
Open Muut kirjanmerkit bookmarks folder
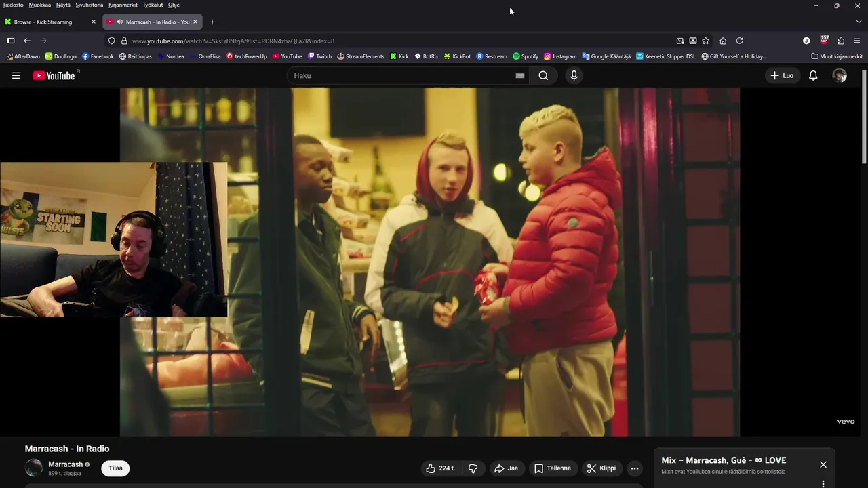(x=837, y=56)
